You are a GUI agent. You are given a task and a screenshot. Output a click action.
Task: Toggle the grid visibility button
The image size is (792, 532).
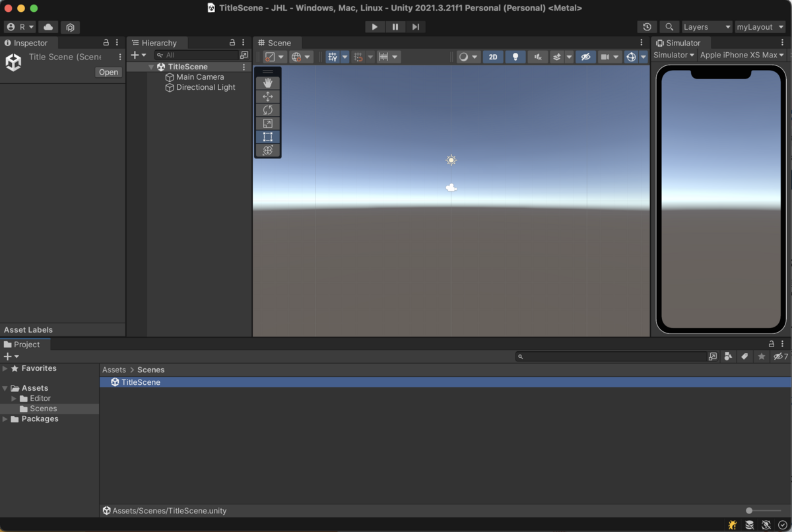click(x=333, y=57)
